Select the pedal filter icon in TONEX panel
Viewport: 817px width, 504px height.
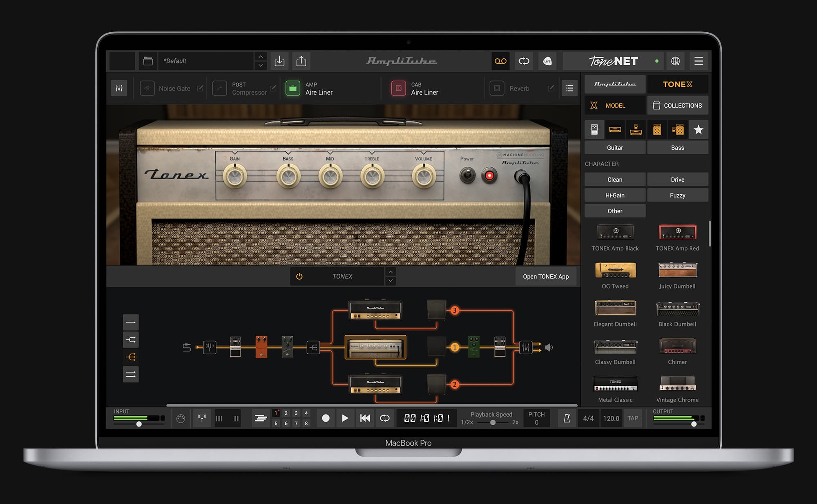(x=594, y=130)
